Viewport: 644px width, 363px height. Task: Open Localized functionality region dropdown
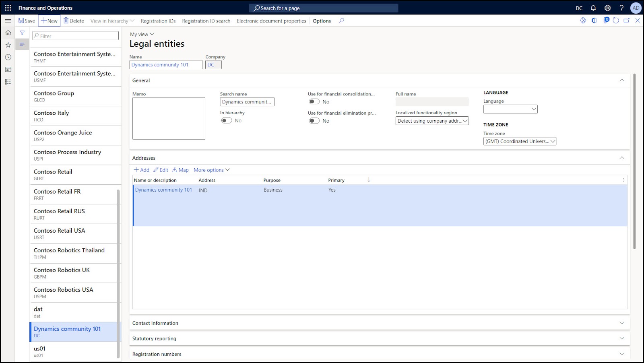(432, 121)
